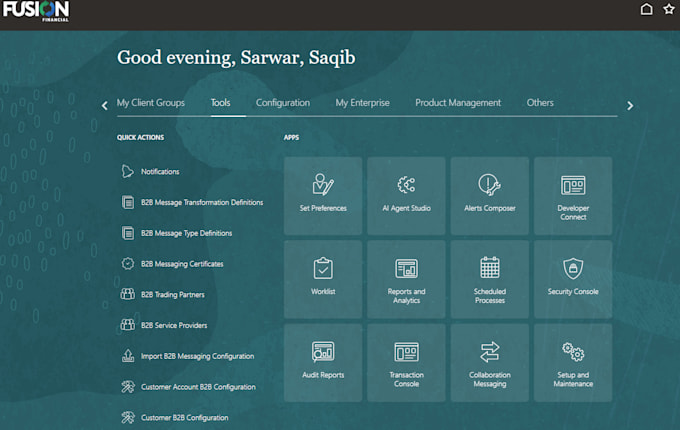Click the Fusion Financial logo

tap(36, 11)
